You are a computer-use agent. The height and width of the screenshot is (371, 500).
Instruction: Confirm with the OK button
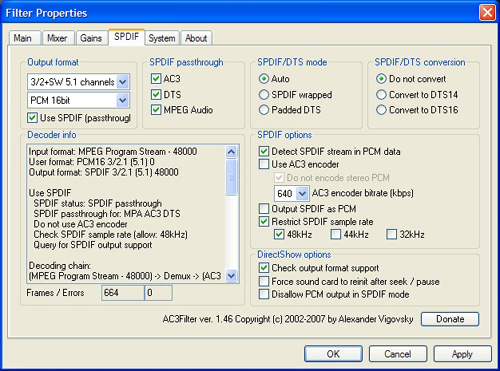pyautogui.click(x=333, y=354)
